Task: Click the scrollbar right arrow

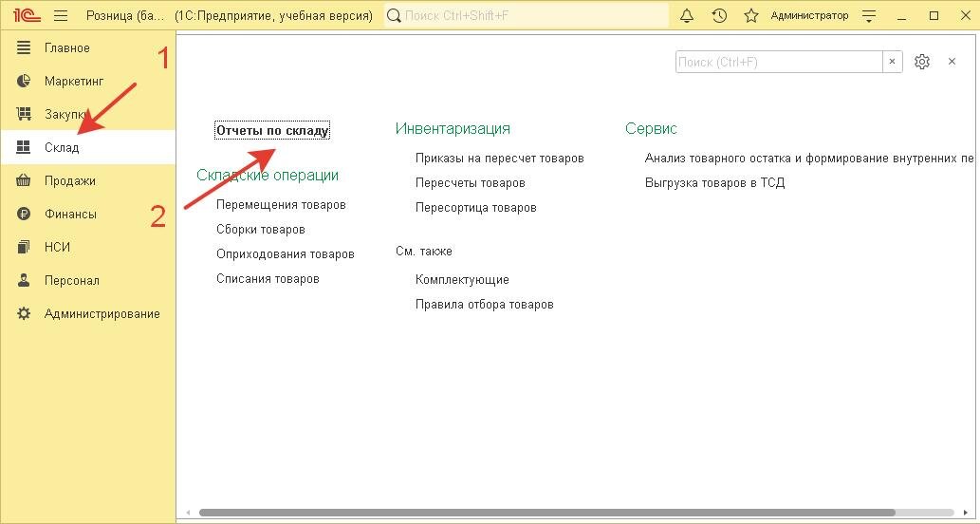Action: coord(966,513)
